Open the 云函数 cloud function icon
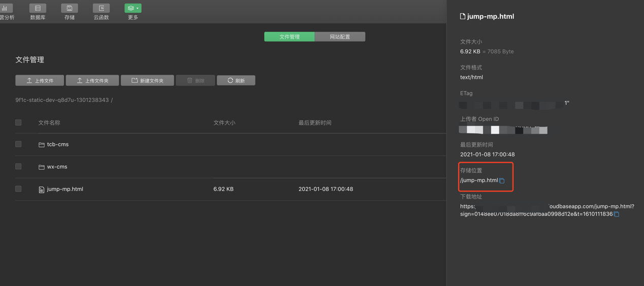 pos(101,9)
